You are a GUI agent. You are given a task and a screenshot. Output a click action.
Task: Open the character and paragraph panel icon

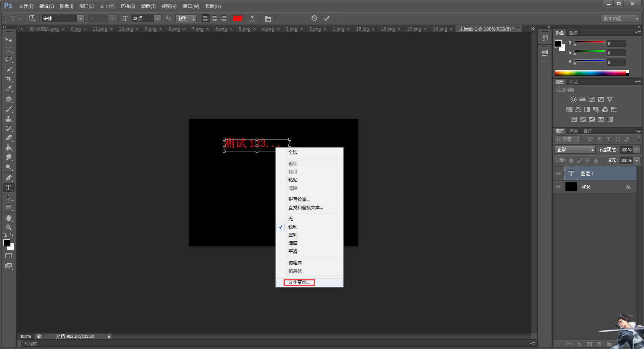pyautogui.click(x=268, y=18)
